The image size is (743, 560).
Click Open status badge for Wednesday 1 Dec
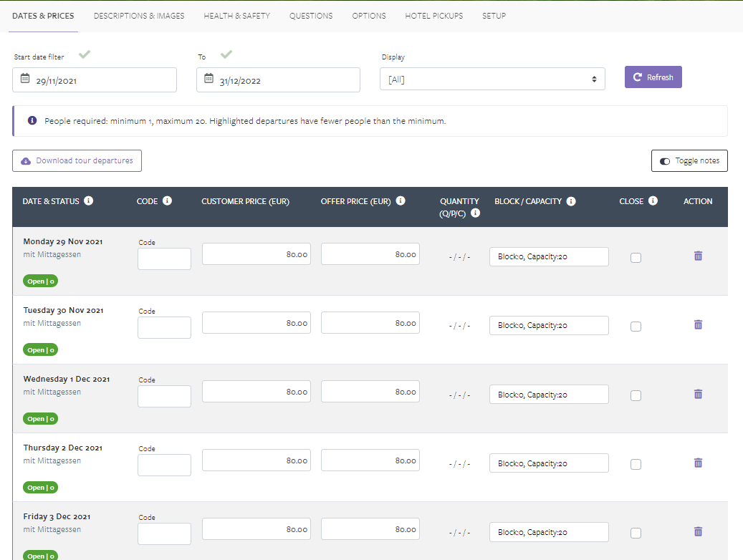(40, 418)
